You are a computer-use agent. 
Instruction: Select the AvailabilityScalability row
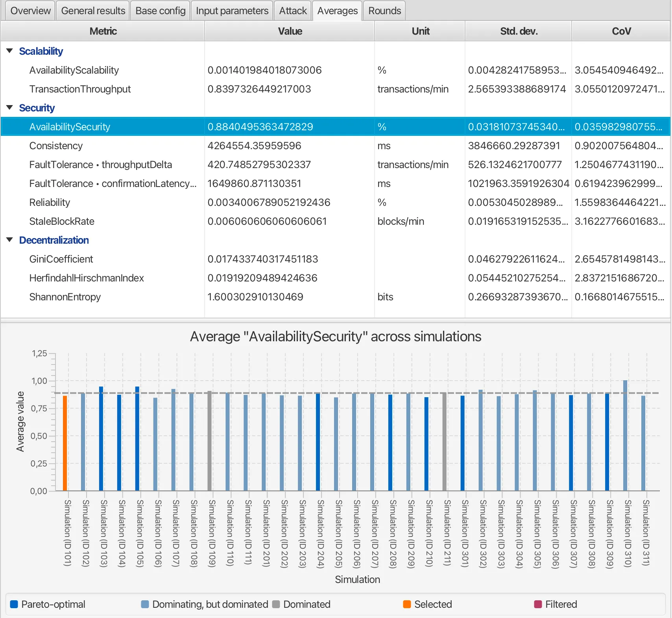(336, 70)
